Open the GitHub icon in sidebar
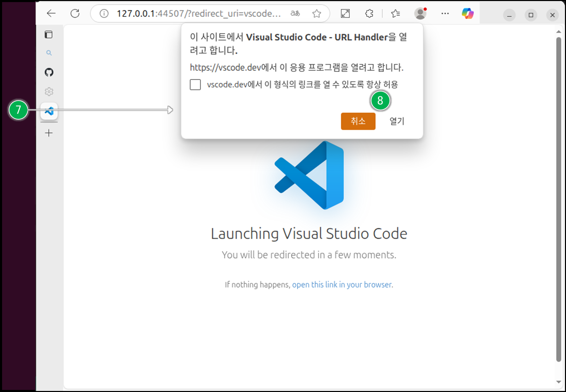Screen dimensions: 566x392 (x=49, y=72)
